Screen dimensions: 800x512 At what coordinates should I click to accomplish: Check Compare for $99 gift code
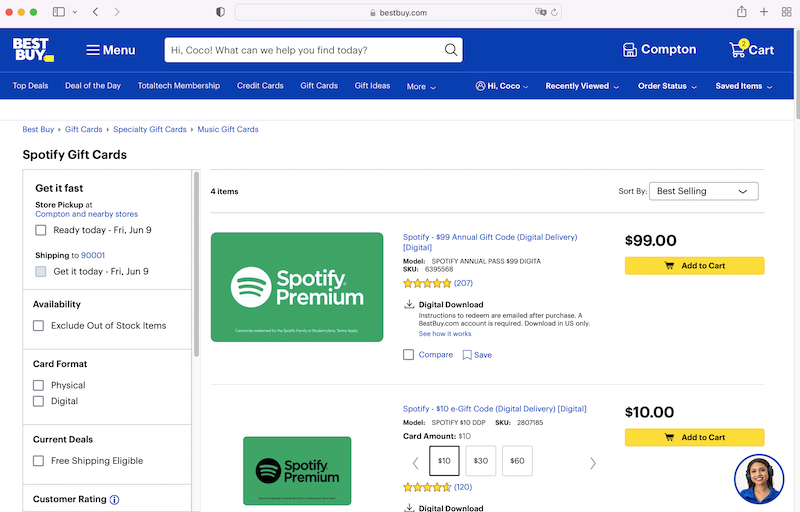408,354
